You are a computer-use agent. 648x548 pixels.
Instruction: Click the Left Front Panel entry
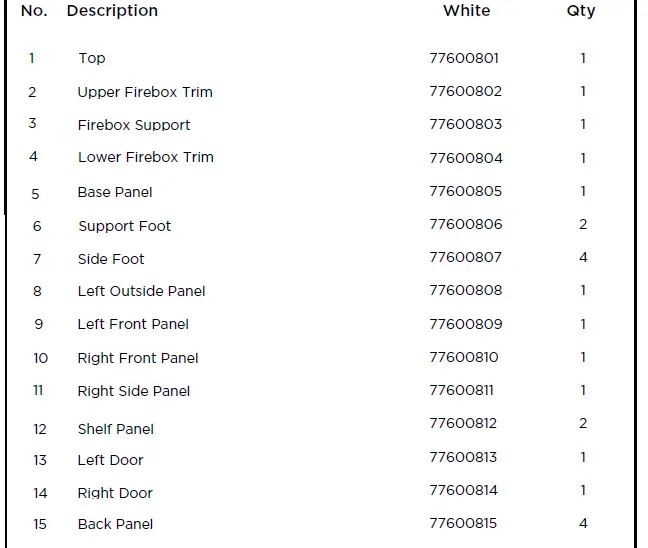(133, 324)
